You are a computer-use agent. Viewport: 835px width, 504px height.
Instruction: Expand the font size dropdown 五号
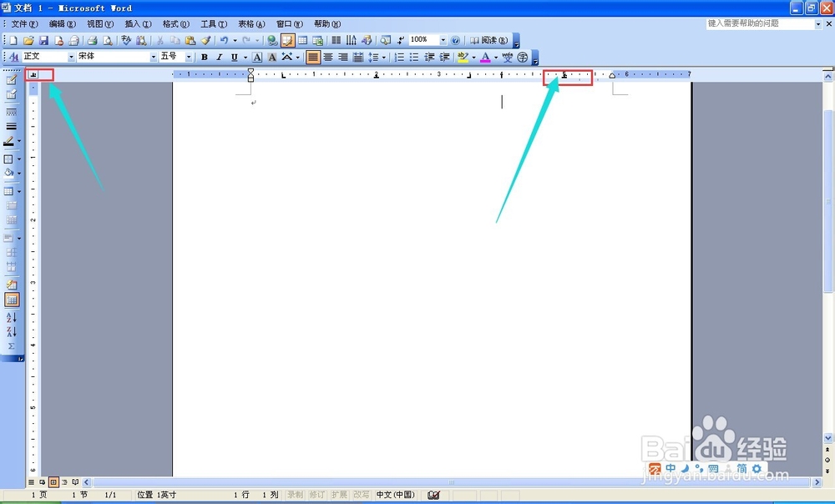[189, 57]
